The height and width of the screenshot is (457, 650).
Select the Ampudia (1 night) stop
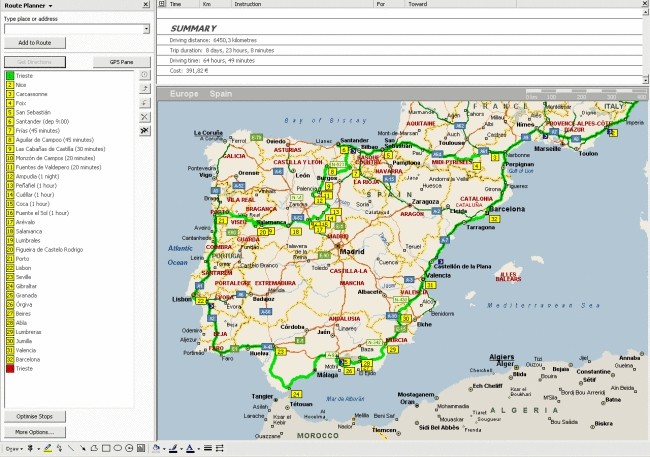click(37, 176)
